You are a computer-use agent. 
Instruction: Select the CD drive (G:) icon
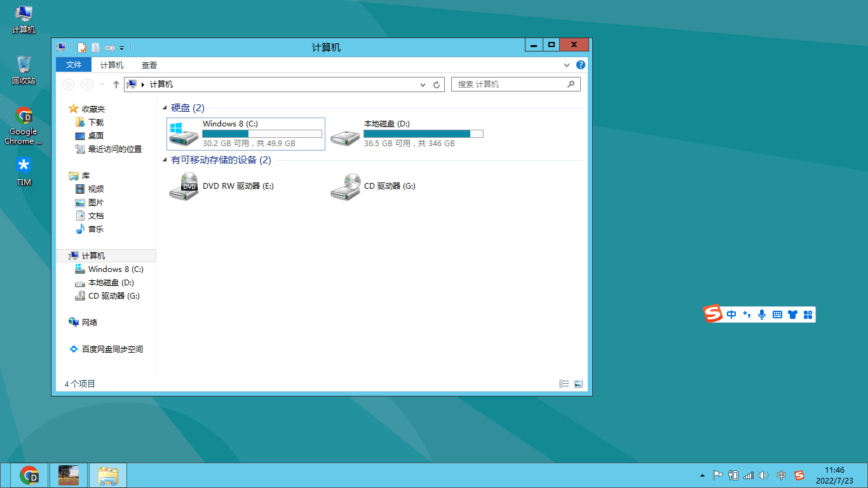pyautogui.click(x=345, y=186)
